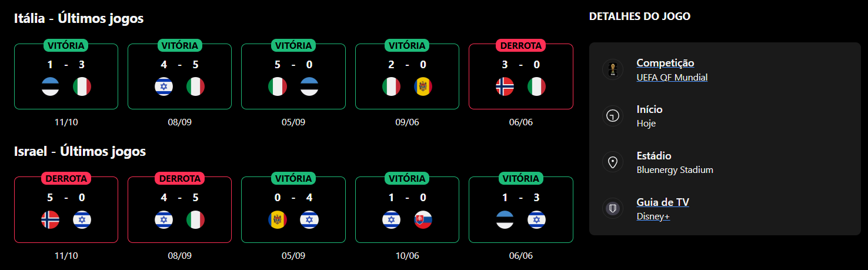Select Itália 5-0 match card dated 05/09
Screen dimensions: 868x270
(293, 76)
